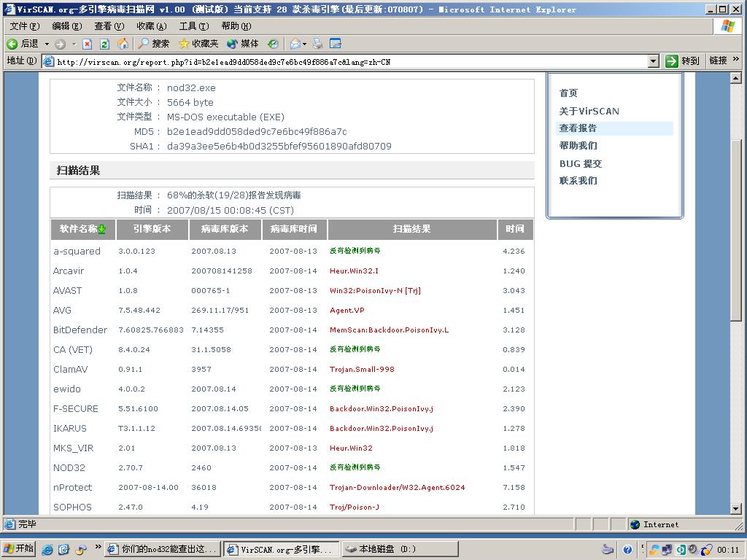
Task: Click the Print toolbar icon
Action: tap(318, 44)
